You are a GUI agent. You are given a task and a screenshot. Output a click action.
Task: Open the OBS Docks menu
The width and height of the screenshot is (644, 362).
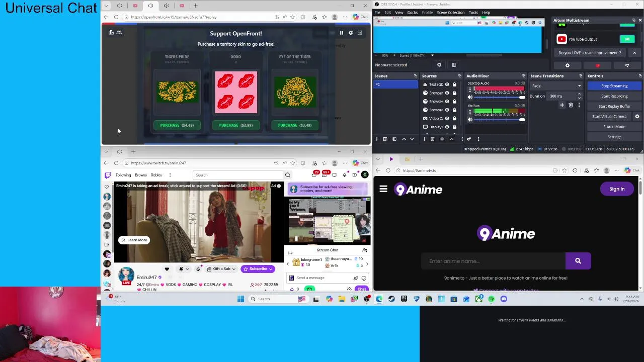click(x=413, y=13)
